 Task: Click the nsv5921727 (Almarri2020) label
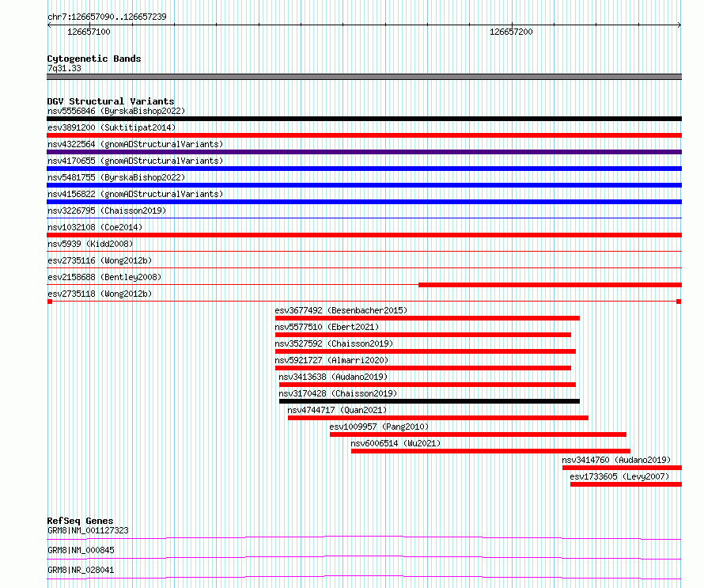(x=331, y=360)
